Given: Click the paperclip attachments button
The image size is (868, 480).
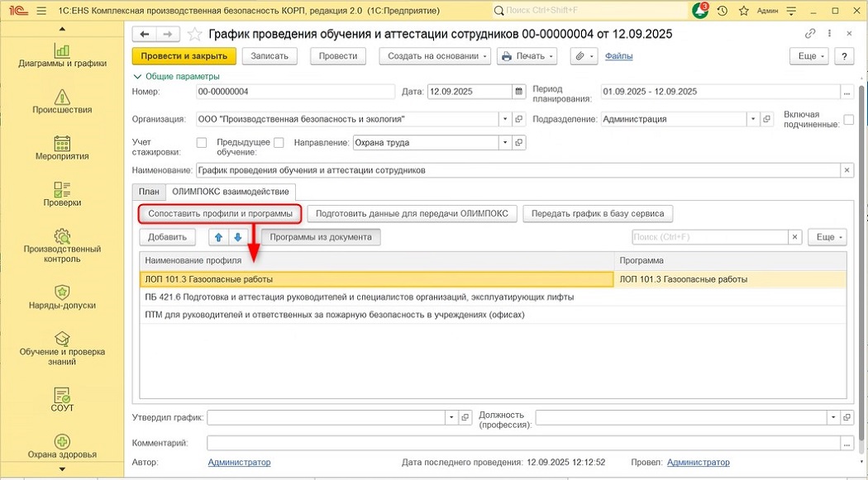Looking at the screenshot, I should click(x=581, y=56).
